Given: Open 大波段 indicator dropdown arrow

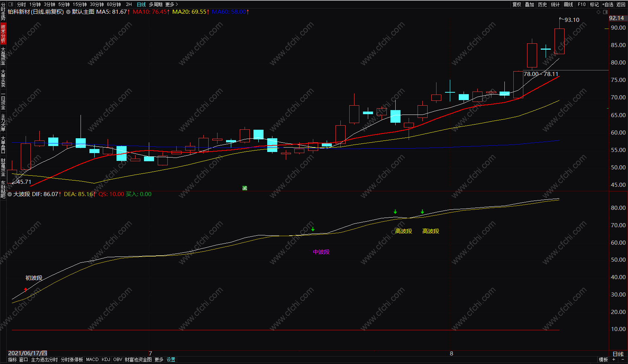Looking at the screenshot, I should (10, 194).
